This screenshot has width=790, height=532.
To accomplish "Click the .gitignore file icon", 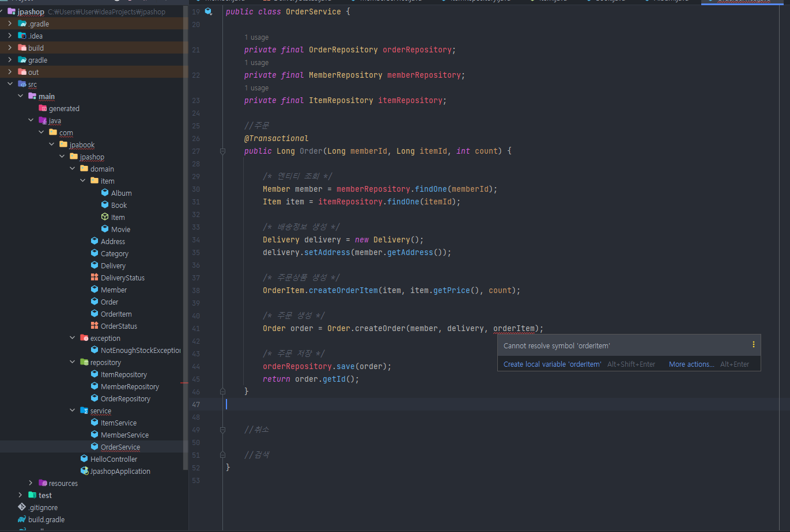I will [22, 507].
